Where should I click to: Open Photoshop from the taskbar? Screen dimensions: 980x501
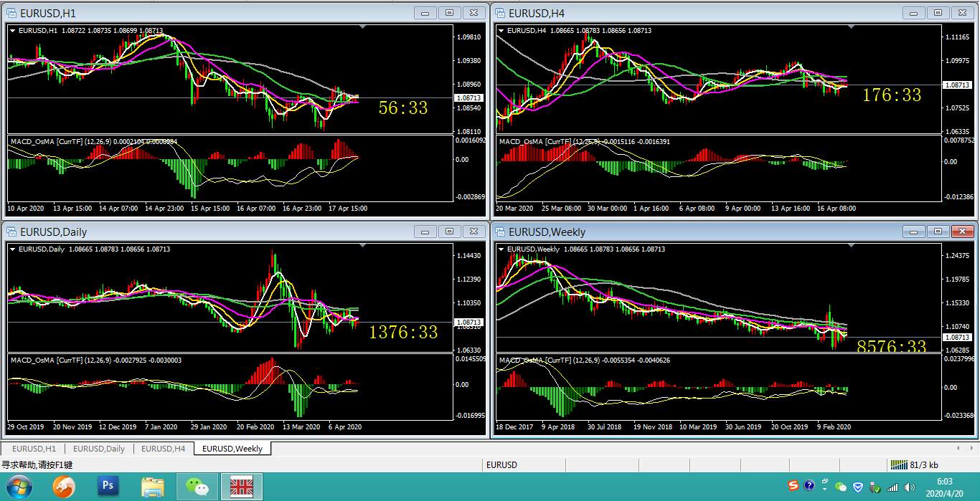click(108, 487)
